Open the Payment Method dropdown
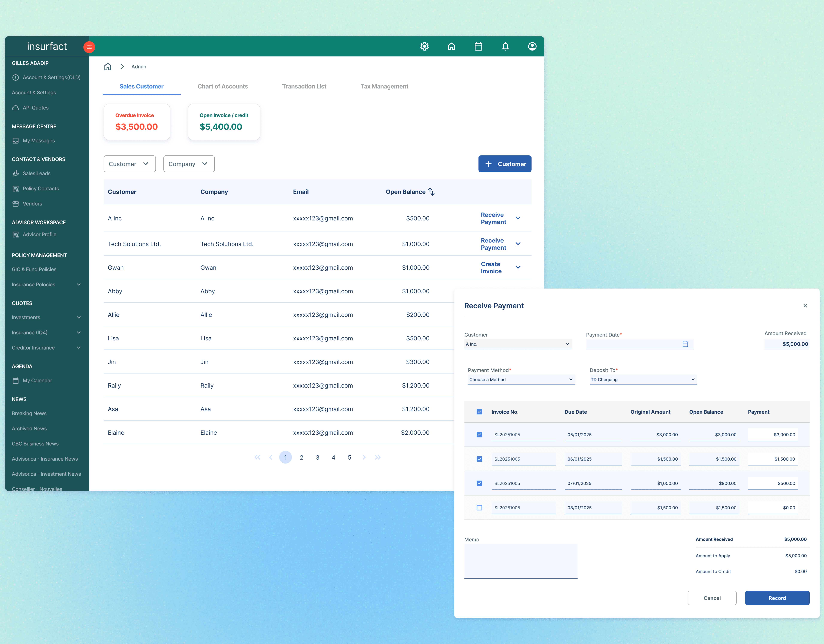824x644 pixels. (521, 380)
